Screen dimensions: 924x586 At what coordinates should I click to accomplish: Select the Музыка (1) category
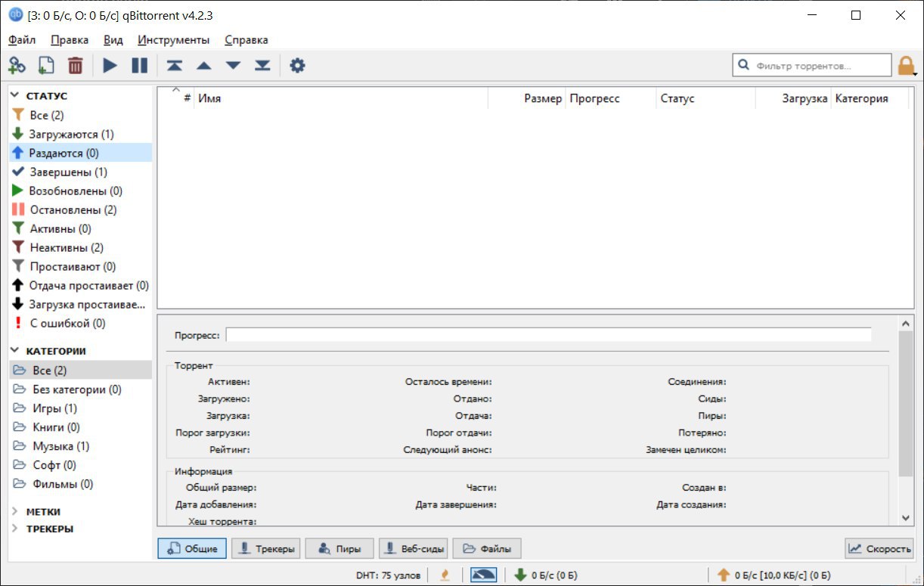(x=80, y=446)
